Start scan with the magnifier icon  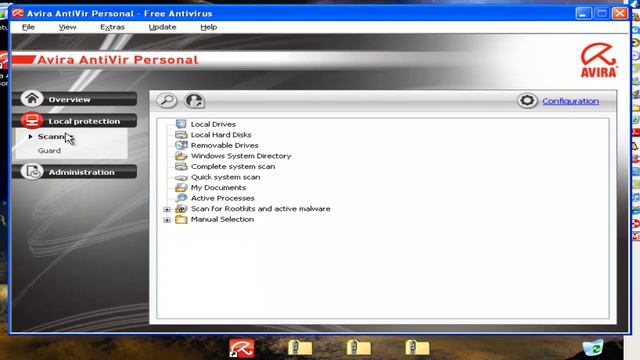coord(167,100)
